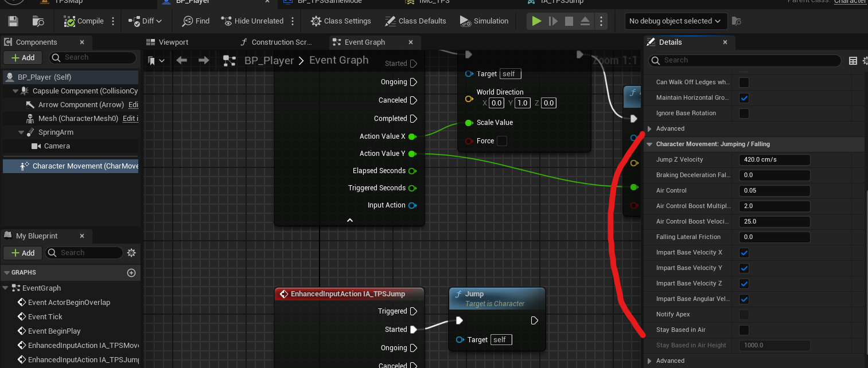Toggle the Force checkbox on the node
The image size is (868, 368).
pos(502,141)
